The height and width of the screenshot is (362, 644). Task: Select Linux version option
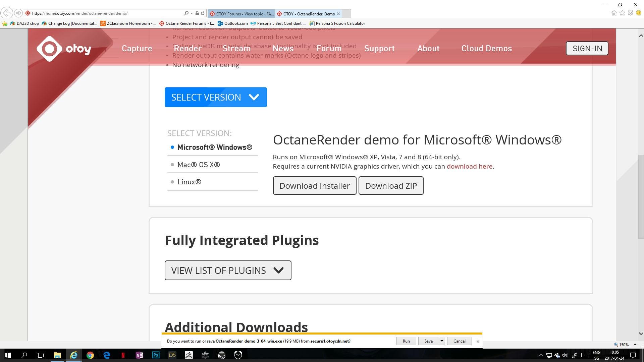[x=189, y=182]
